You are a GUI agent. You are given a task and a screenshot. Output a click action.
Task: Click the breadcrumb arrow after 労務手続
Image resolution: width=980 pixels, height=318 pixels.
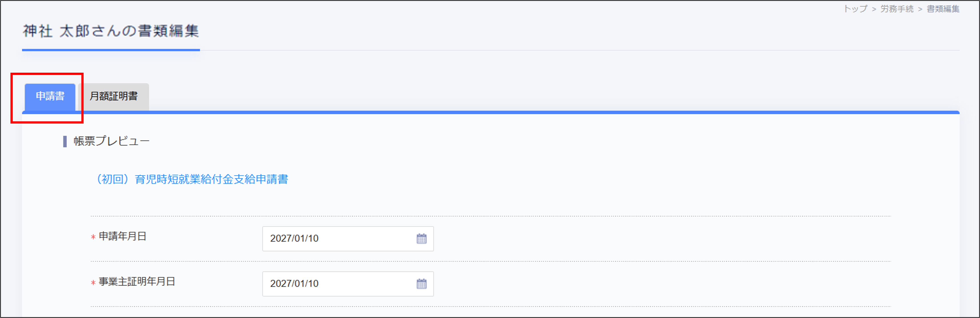[920, 9]
